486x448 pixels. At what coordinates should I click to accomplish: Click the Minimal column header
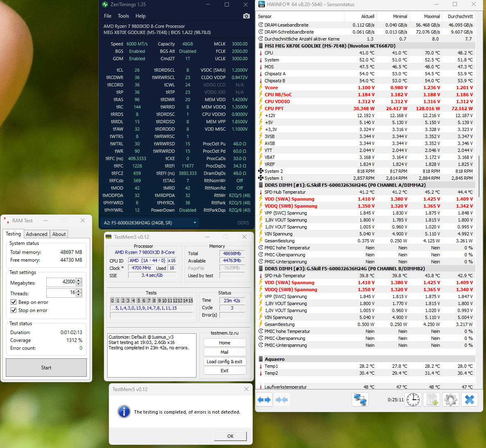(393, 16)
